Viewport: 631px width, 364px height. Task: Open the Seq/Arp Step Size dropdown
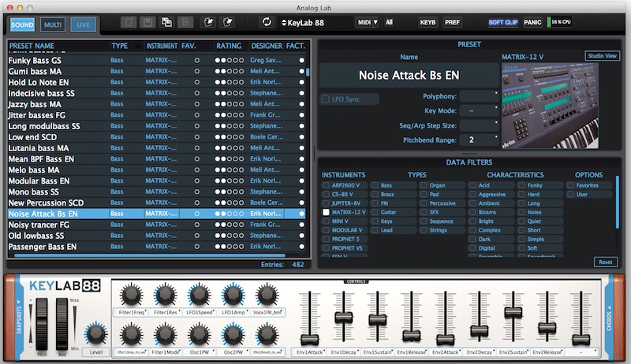point(480,125)
